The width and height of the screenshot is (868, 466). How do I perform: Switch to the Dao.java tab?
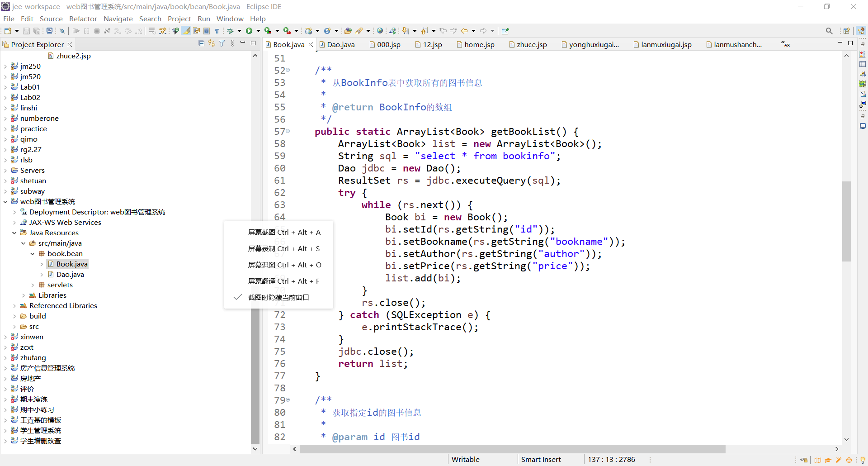click(x=337, y=44)
